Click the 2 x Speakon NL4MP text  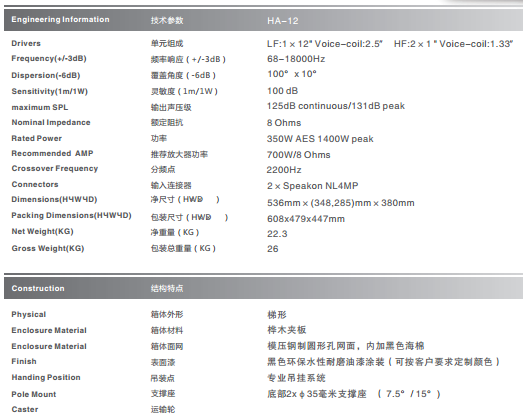pyautogui.click(x=313, y=186)
